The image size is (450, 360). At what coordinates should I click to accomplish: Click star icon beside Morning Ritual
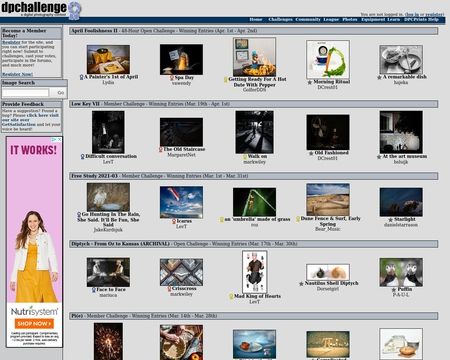[x=310, y=82]
